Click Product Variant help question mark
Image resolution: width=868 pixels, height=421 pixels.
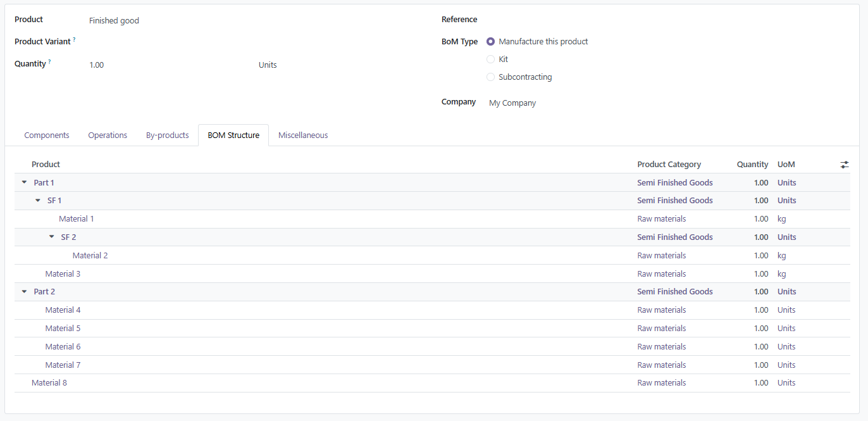74,39
